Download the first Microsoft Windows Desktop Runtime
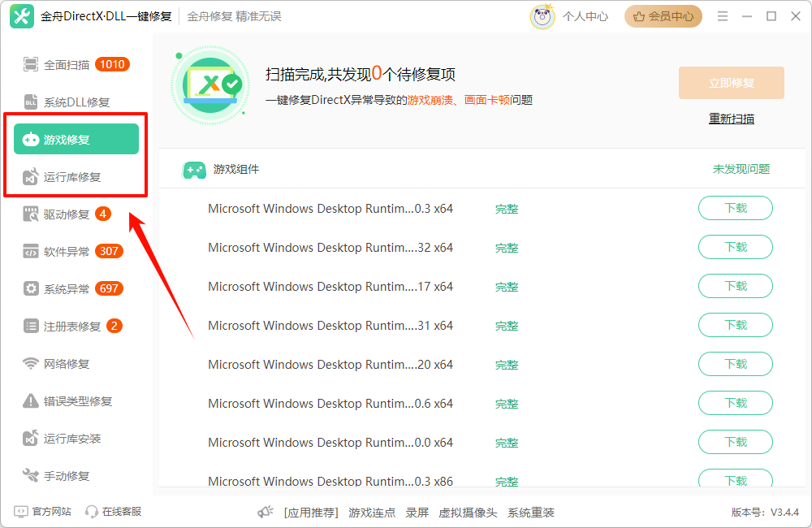 [735, 208]
